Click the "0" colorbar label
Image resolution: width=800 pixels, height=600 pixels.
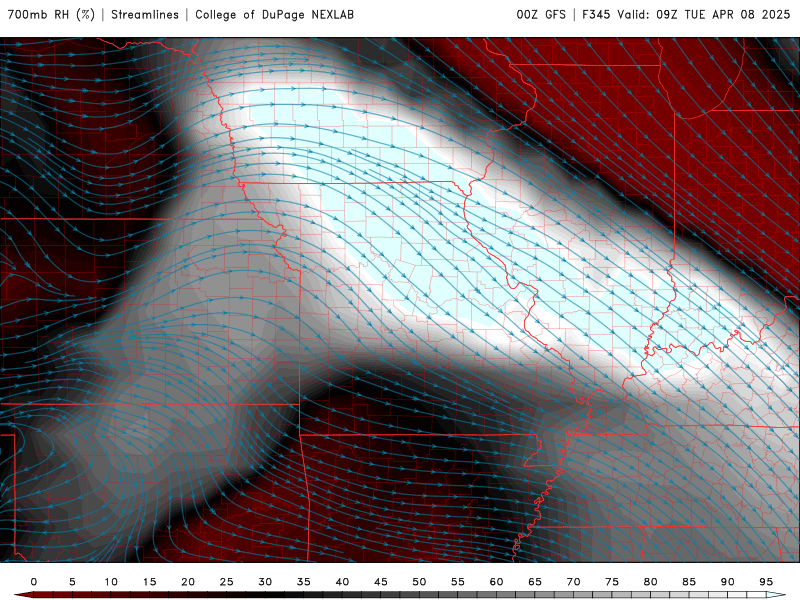tap(34, 582)
